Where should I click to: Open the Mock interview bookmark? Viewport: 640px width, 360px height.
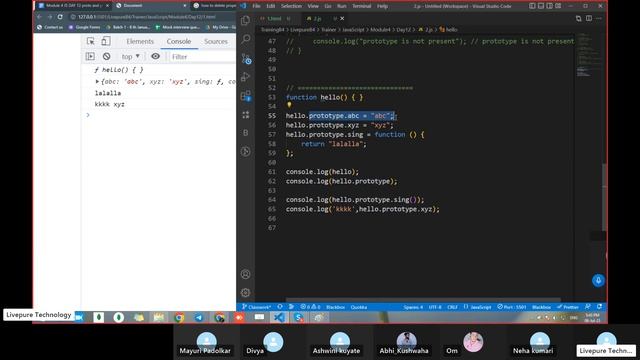tap(177, 27)
